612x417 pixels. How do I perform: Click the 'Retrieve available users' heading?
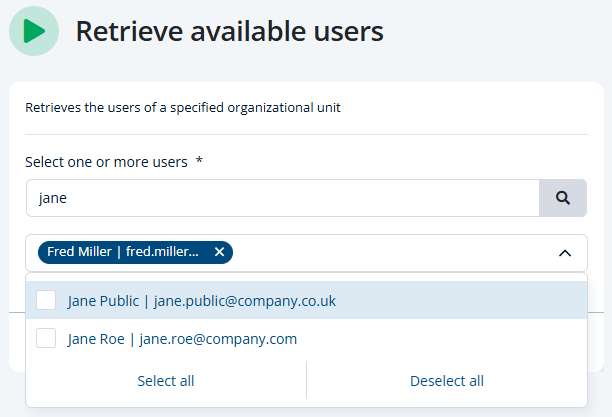coord(230,31)
